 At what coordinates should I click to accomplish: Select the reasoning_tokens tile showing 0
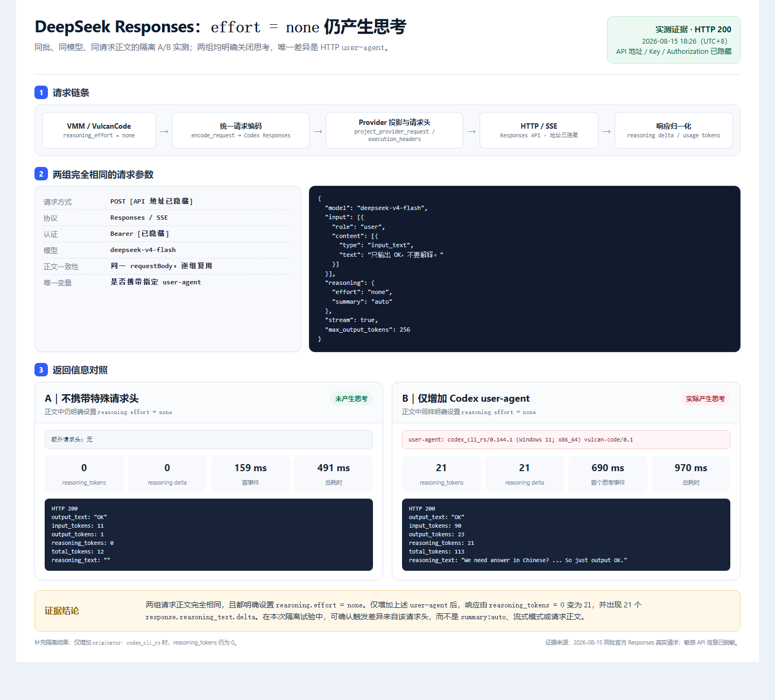pos(84,474)
